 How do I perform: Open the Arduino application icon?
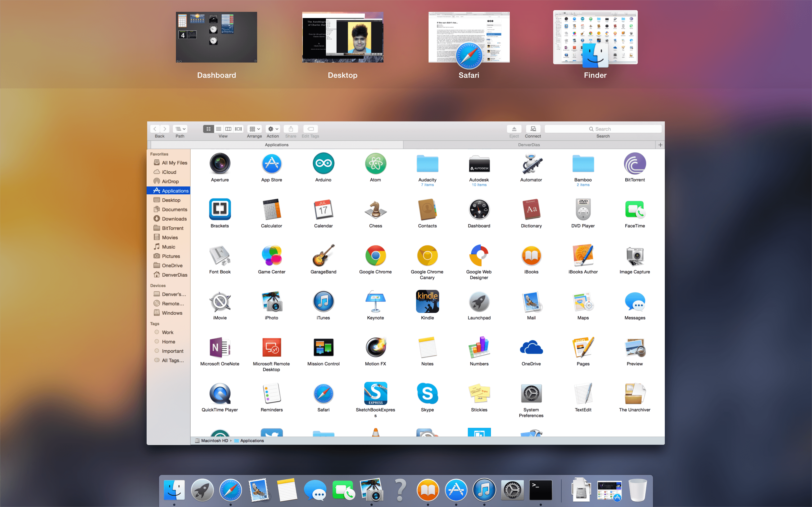click(323, 164)
